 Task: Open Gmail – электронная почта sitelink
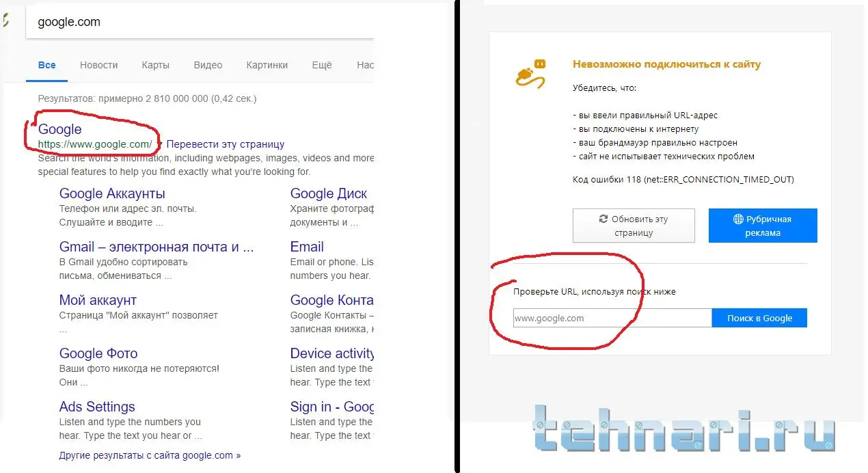coord(157,247)
